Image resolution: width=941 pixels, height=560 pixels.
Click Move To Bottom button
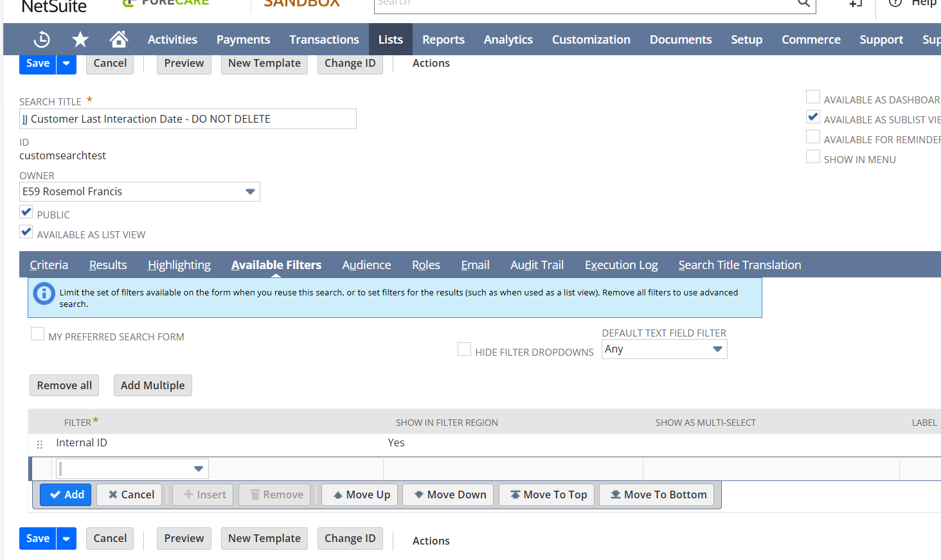point(657,494)
